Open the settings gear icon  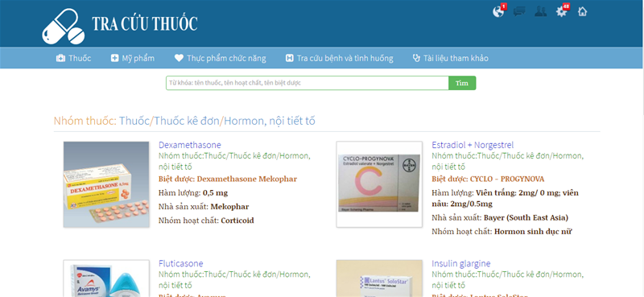point(561,11)
